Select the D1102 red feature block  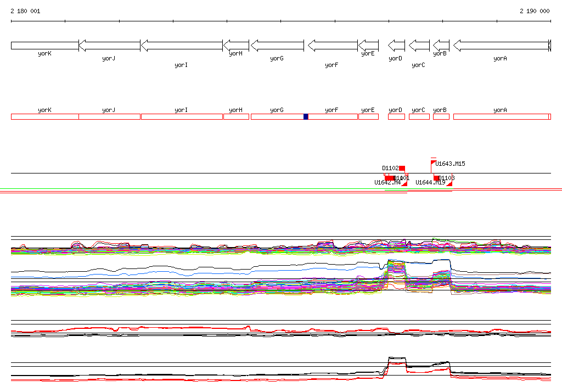coord(402,168)
